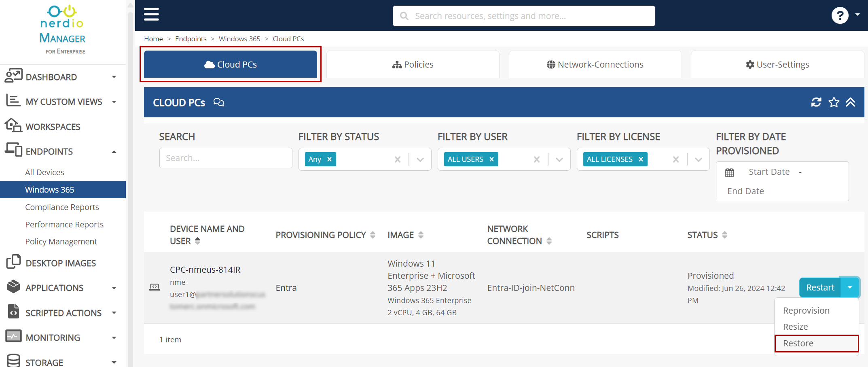
Task: Refresh the Cloud PCs list
Action: click(x=816, y=102)
